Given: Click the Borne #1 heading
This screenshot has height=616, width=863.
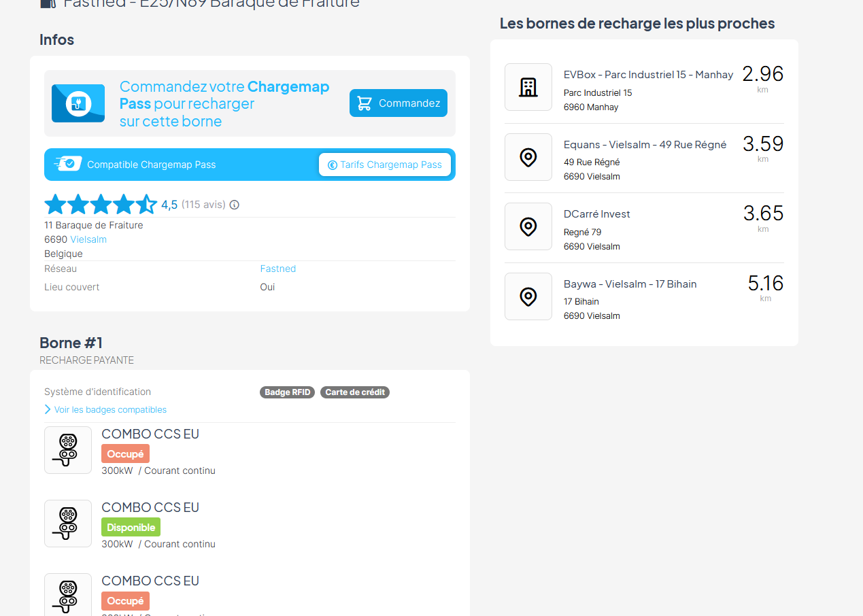Looking at the screenshot, I should click(x=71, y=343).
